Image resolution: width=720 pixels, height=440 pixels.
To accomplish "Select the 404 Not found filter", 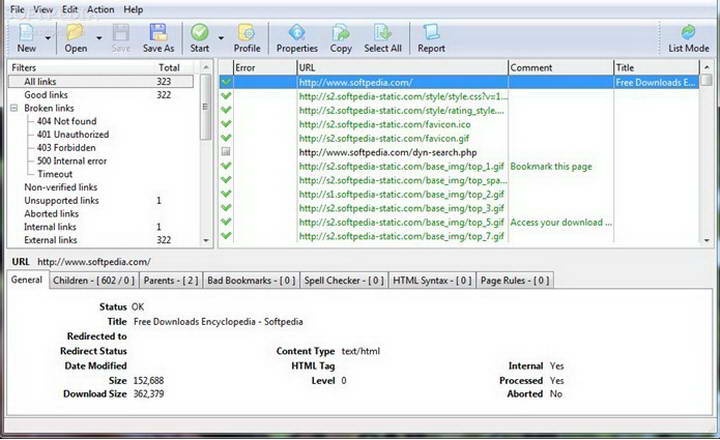I will click(x=67, y=121).
